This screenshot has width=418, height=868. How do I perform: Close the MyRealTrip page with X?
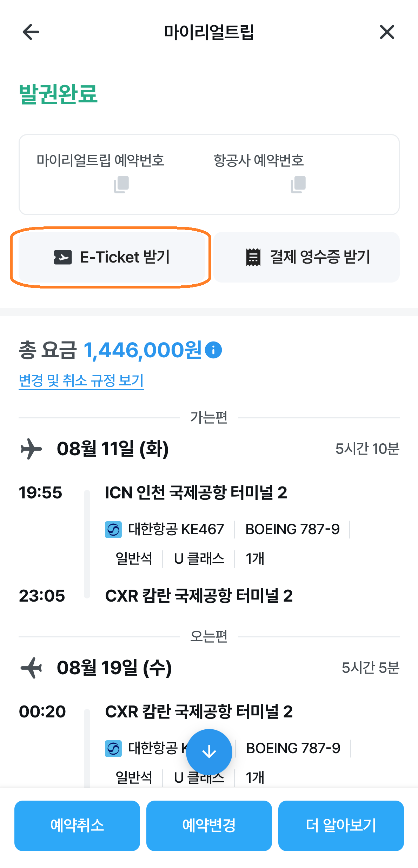pos(387,32)
